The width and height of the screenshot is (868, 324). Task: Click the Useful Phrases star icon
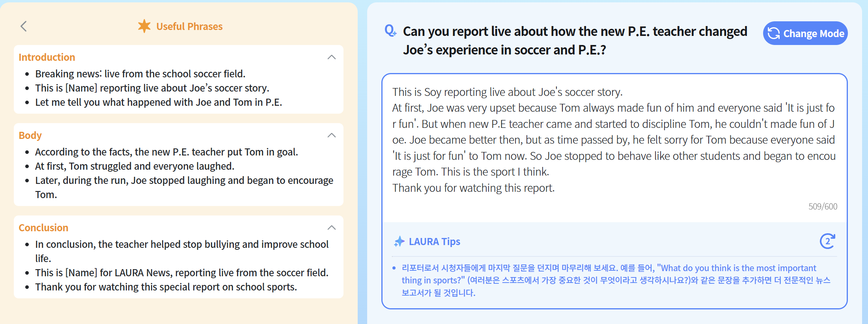pyautogui.click(x=144, y=26)
